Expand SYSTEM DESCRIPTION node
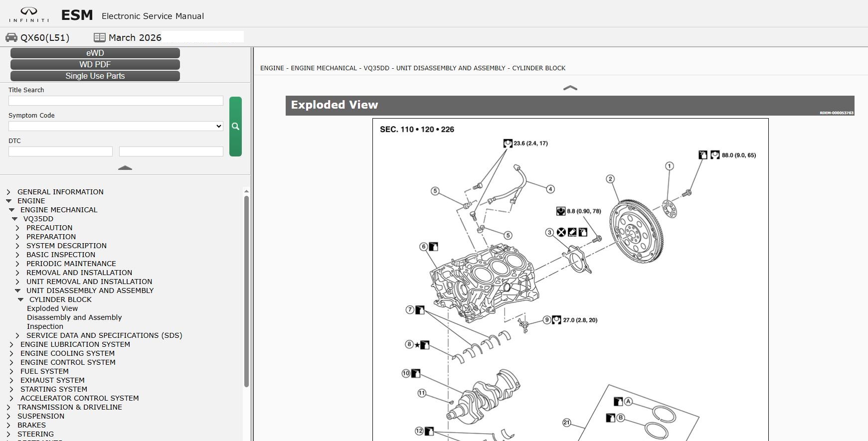 tap(17, 246)
